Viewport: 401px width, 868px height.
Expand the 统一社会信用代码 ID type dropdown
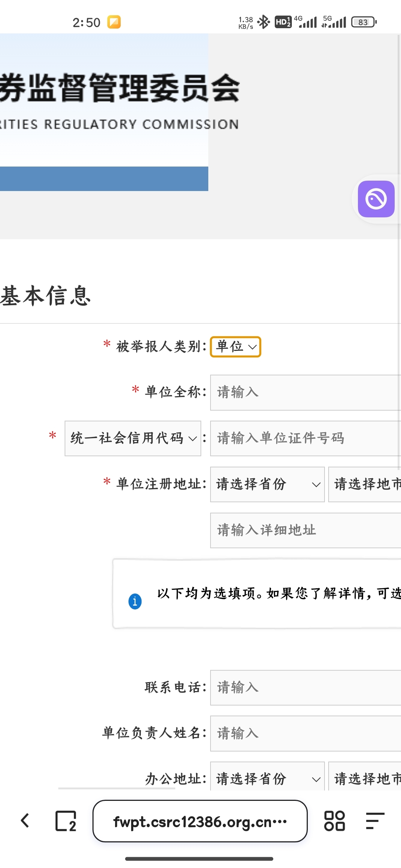click(133, 438)
